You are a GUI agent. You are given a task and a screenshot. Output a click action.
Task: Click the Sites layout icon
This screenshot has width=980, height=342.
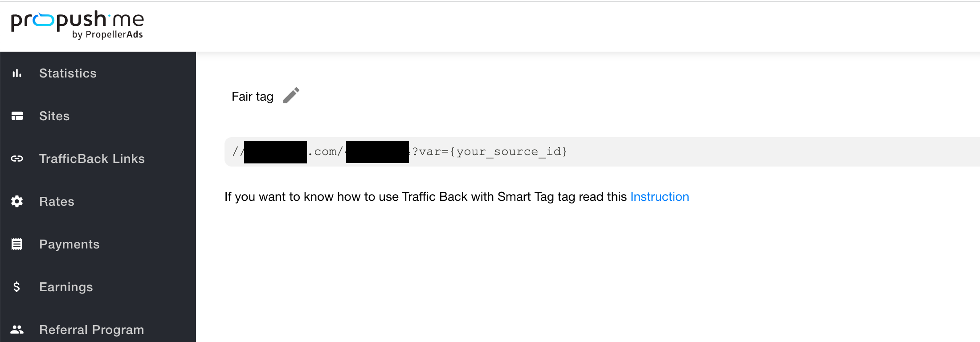(17, 116)
